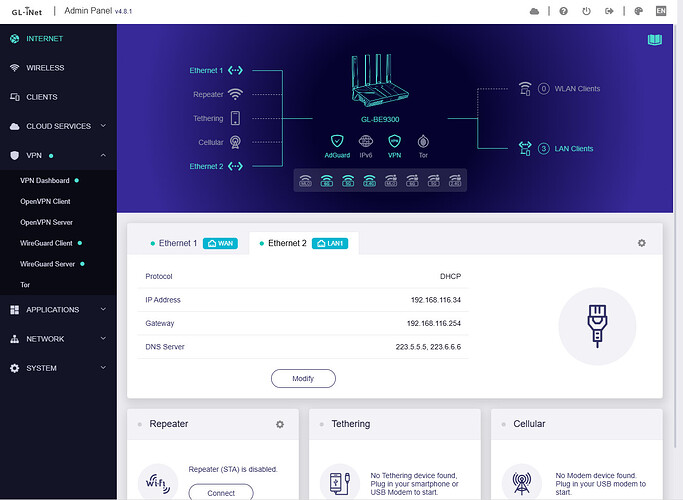Click the logout icon in top bar
The width and height of the screenshot is (683, 500).
click(611, 11)
